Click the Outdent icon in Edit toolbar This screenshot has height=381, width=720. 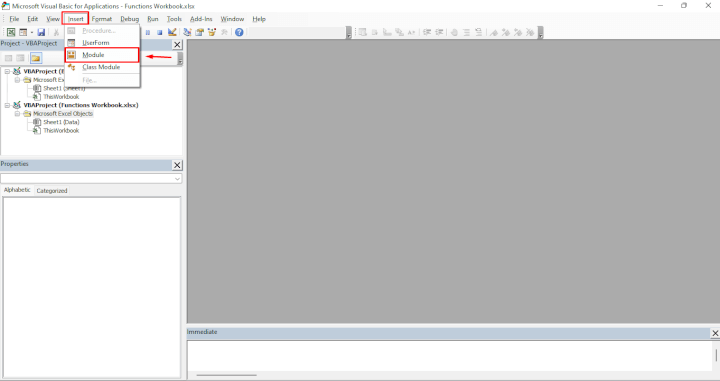pyautogui.click(x=439, y=32)
